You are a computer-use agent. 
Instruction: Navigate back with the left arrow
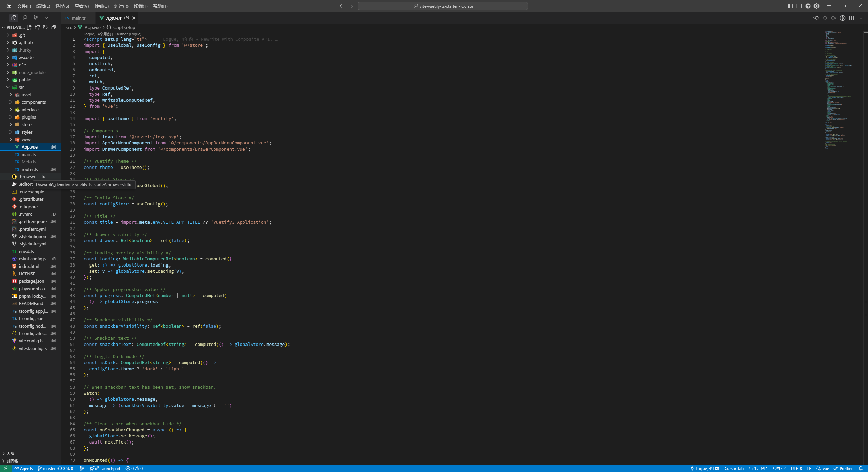click(341, 6)
